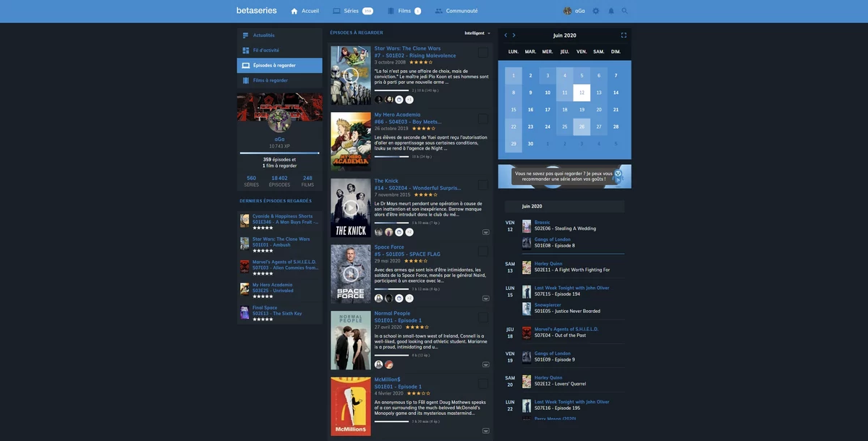Play the Space Force episode from poster

click(x=351, y=274)
